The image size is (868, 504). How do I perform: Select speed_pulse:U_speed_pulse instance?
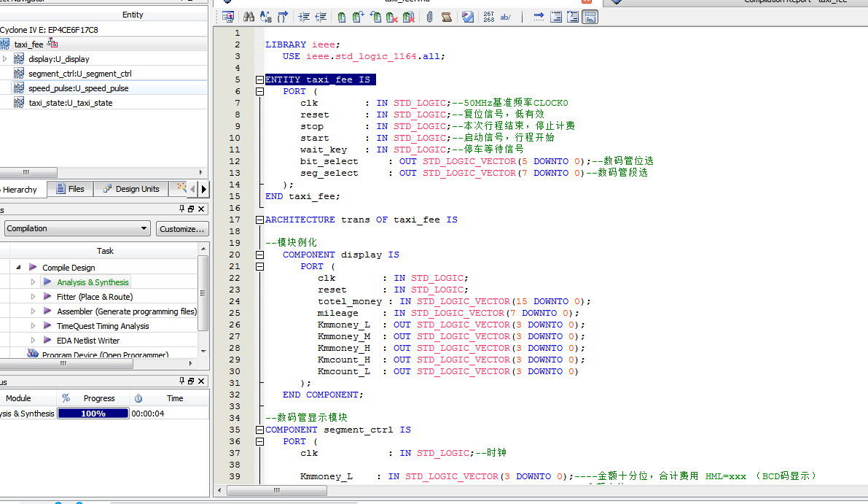pyautogui.click(x=79, y=88)
